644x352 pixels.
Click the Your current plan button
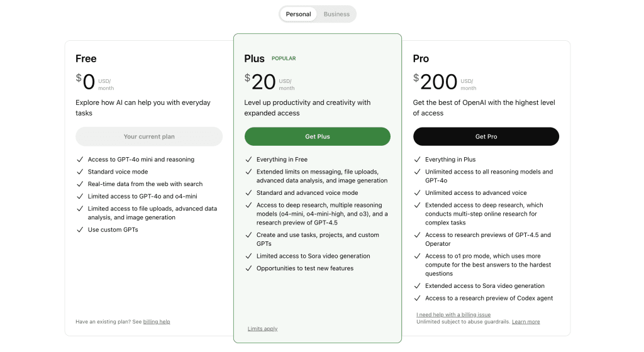pos(149,136)
